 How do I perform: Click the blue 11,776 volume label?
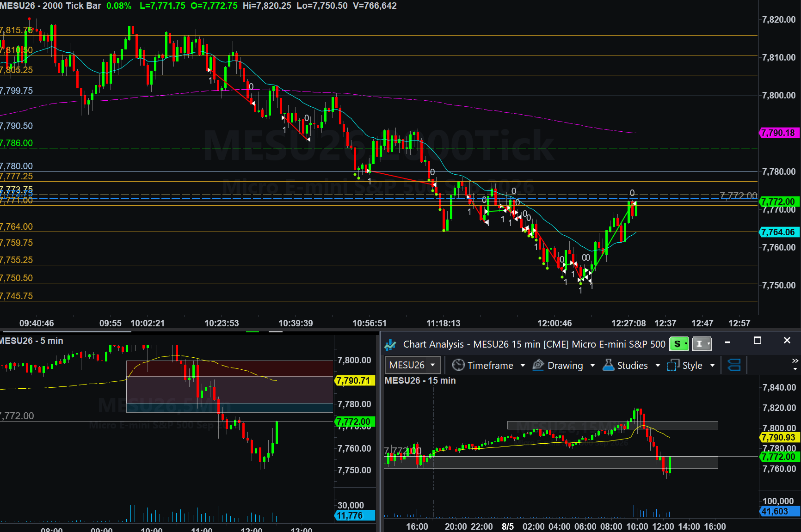pyautogui.click(x=354, y=515)
